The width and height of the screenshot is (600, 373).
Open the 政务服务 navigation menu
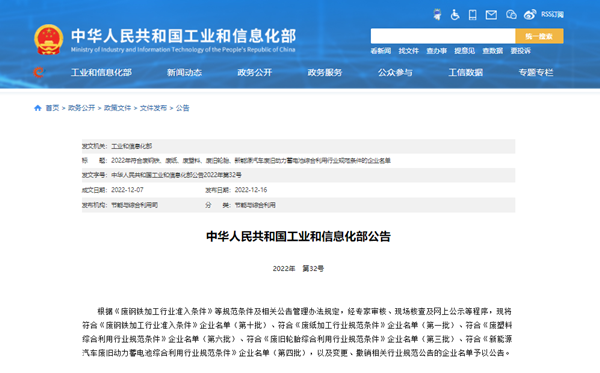325,72
